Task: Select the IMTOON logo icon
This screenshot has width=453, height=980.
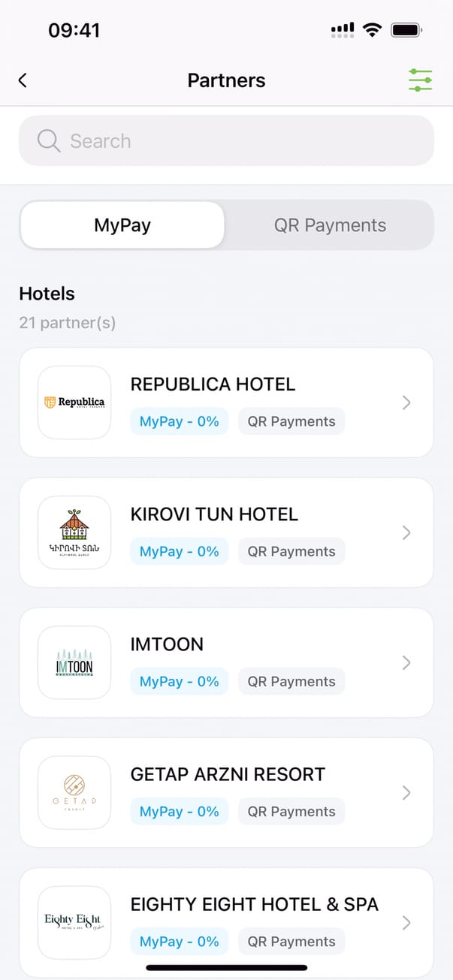Action: pyautogui.click(x=74, y=662)
